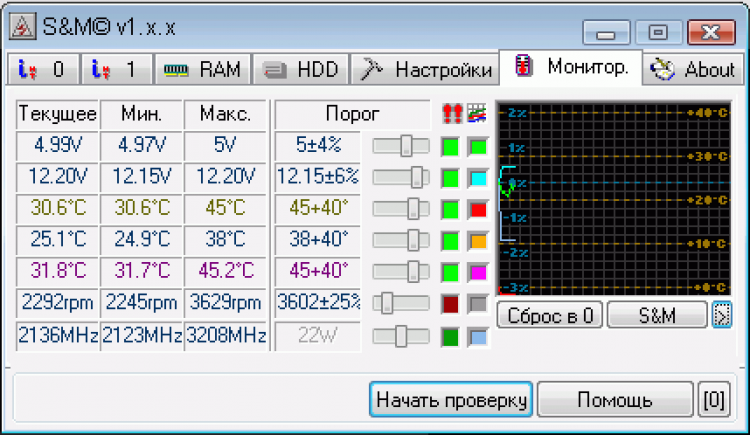The image size is (750, 435).
Task: Click the maximum 45.2°C value
Action: coord(225,271)
